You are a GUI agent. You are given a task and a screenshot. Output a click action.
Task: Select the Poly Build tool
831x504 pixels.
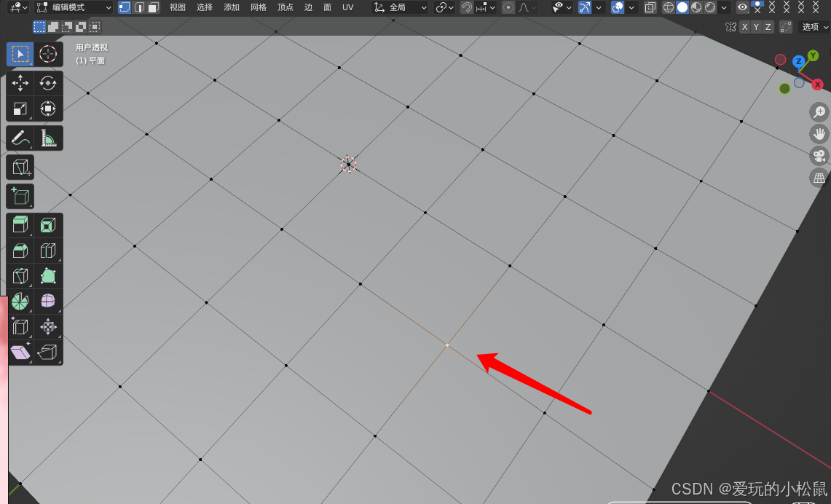tap(48, 275)
